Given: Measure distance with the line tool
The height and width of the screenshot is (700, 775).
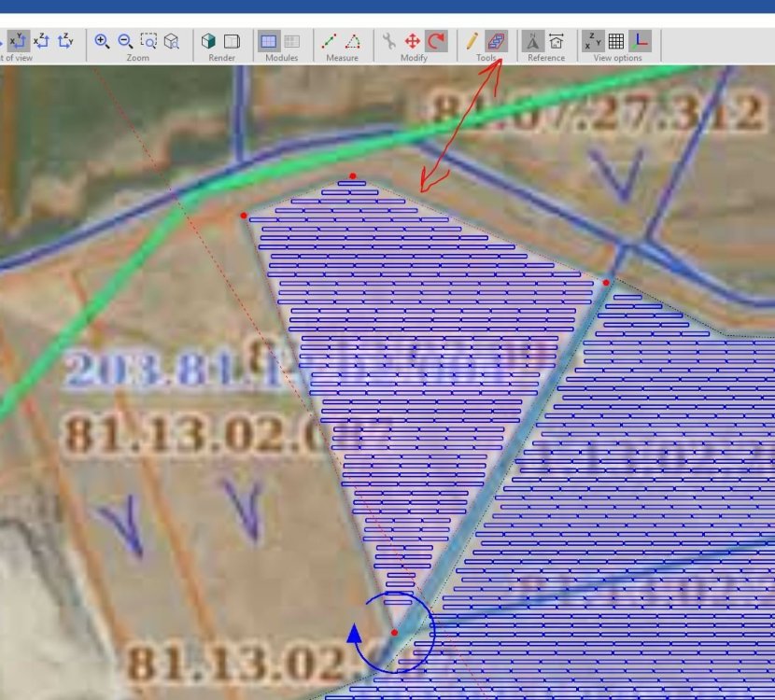Looking at the screenshot, I should [x=330, y=41].
